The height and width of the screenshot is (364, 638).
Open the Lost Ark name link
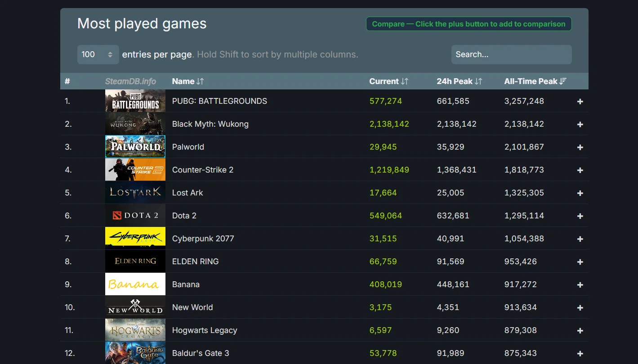pos(187,193)
